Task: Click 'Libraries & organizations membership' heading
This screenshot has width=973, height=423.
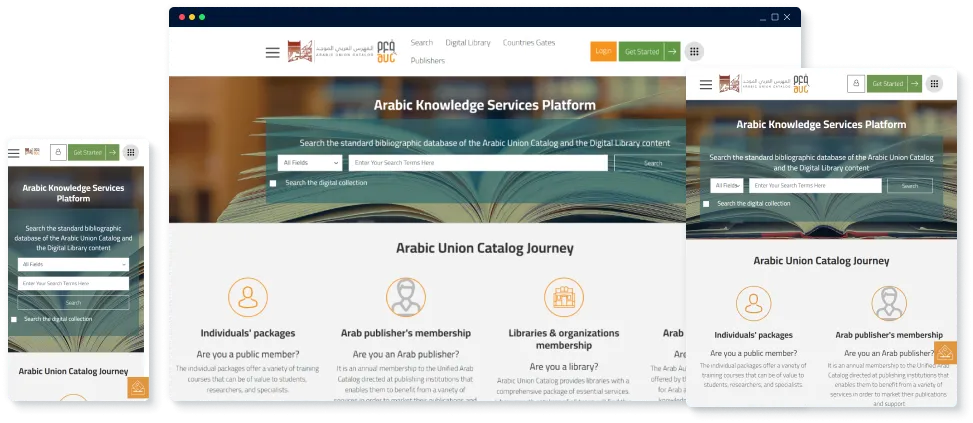Action: point(564,339)
